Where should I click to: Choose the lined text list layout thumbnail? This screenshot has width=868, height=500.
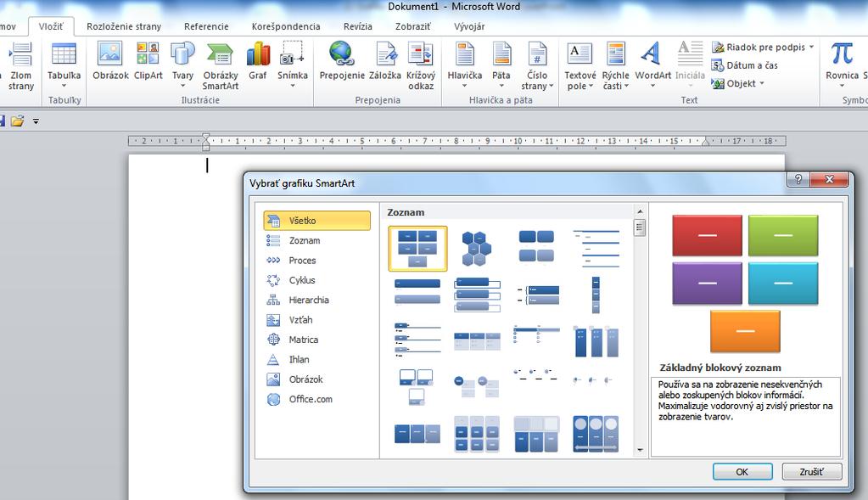click(x=596, y=248)
